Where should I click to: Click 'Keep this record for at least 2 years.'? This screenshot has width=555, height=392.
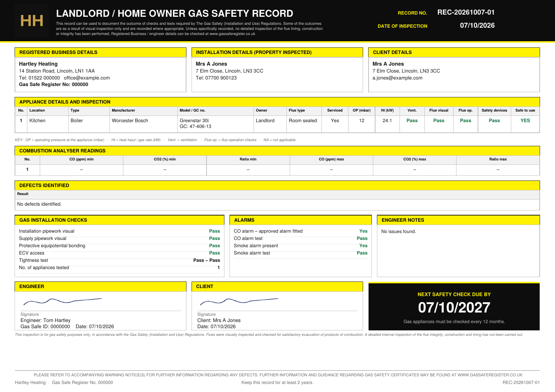pos(277,383)
